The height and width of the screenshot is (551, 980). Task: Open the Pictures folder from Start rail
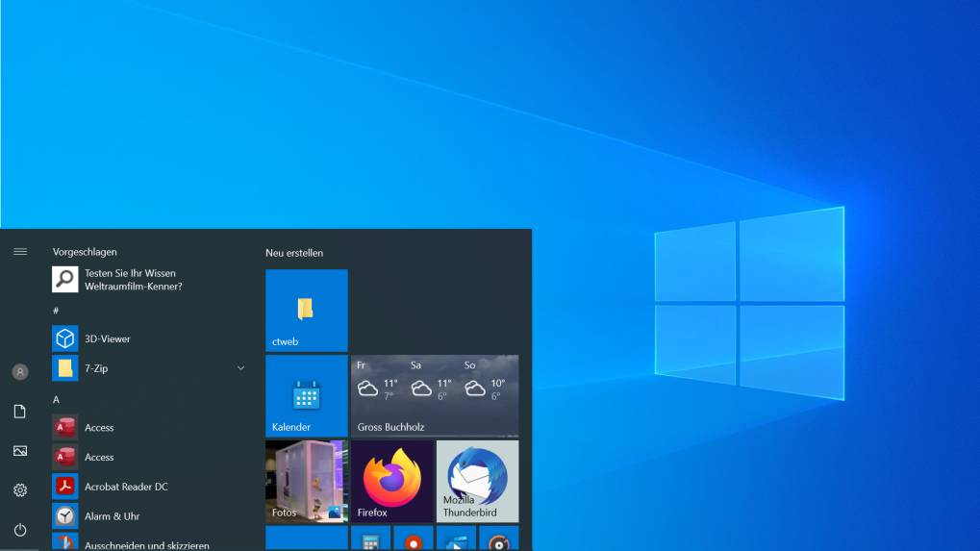tap(20, 450)
